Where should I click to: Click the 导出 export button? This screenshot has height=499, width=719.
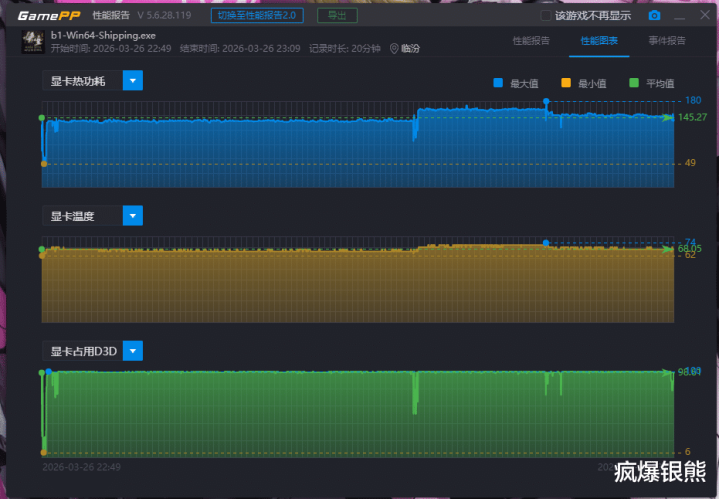pos(337,16)
